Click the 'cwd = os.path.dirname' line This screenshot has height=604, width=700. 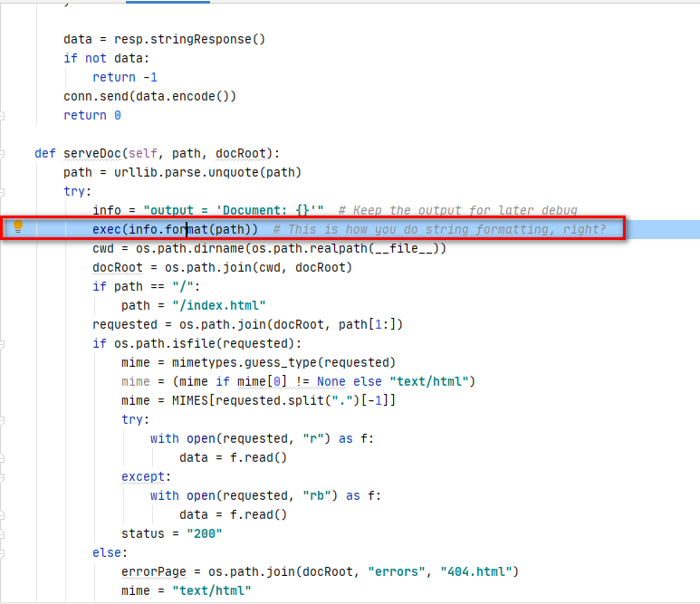click(269, 248)
